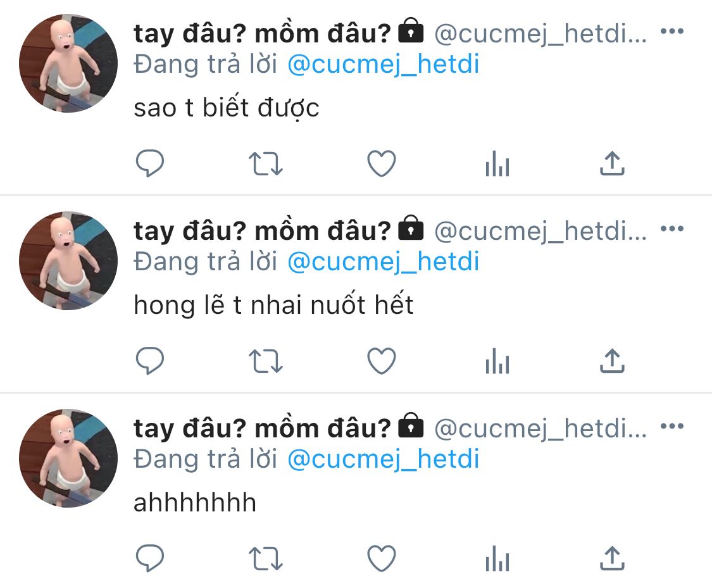Open profile picture on the "ahhhhhhh" tweet
The image size is (712, 588).
[x=68, y=458]
